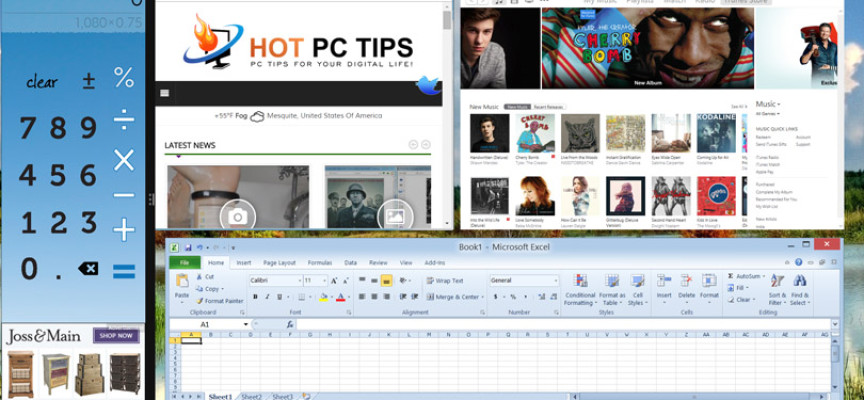Image resolution: width=864 pixels, height=400 pixels.
Task: Click the Hot PC Tips page vertical scrollbar
Action: click(447, 115)
